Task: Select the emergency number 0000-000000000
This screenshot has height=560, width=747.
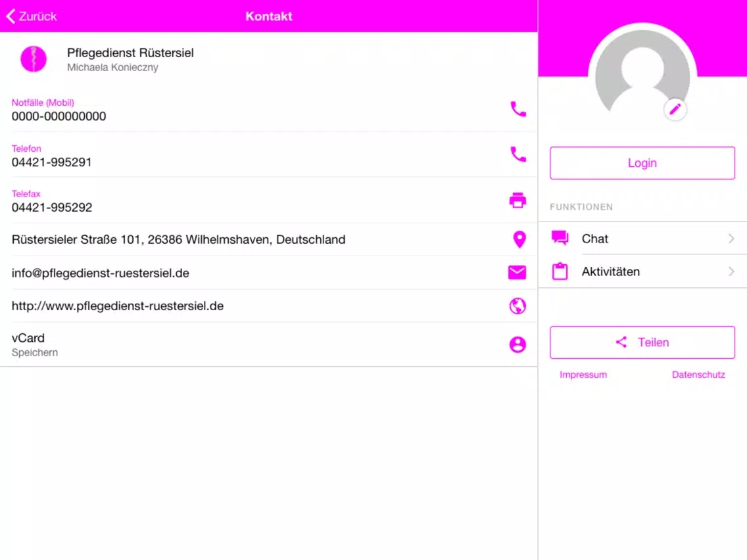Action: pyautogui.click(x=59, y=116)
